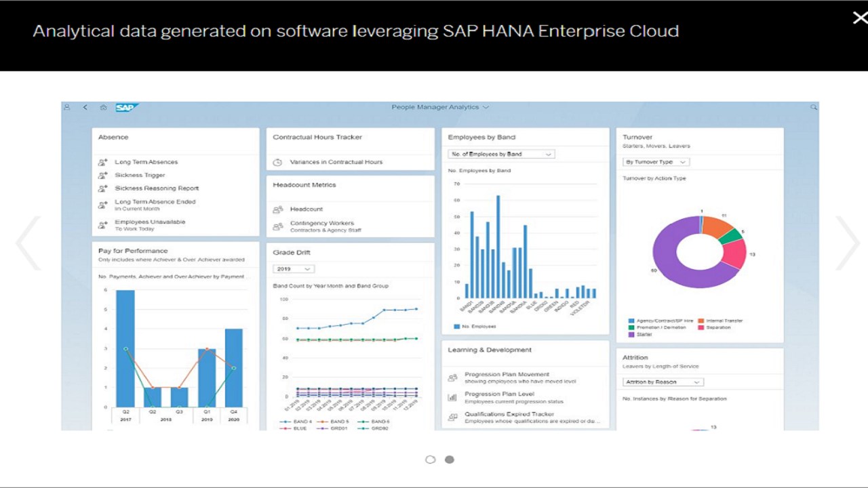This screenshot has width=868, height=488.
Task: Go to the next slide arrow
Action: 848,243
